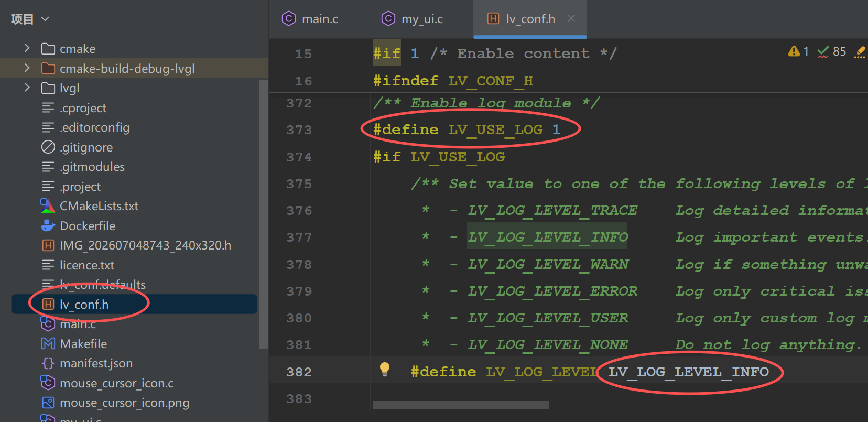Click the mouse_cursor_icon.png image icon
Viewport: 868px width, 422px height.
click(x=48, y=403)
